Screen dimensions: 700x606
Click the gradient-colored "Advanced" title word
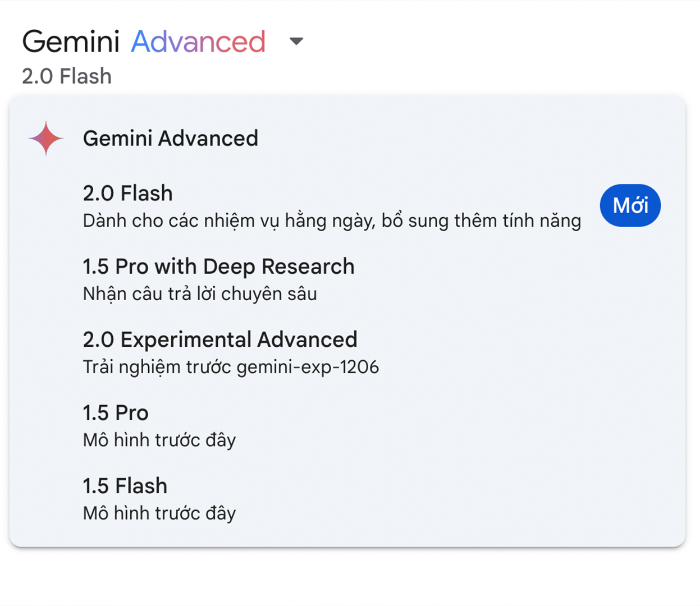tap(198, 42)
